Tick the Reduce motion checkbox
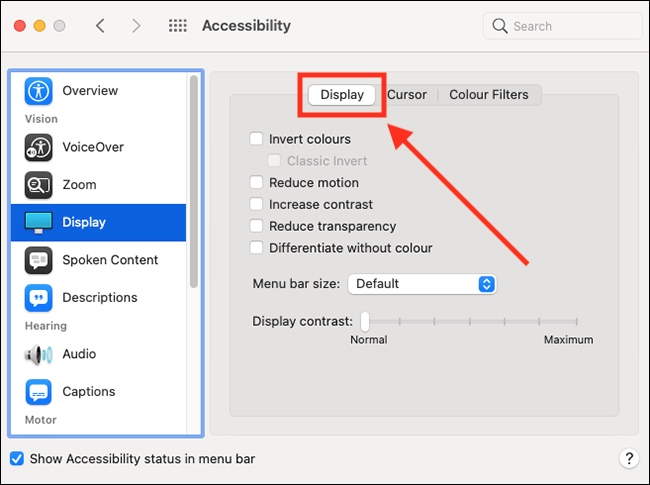Image resolution: width=650 pixels, height=485 pixels. (x=257, y=183)
